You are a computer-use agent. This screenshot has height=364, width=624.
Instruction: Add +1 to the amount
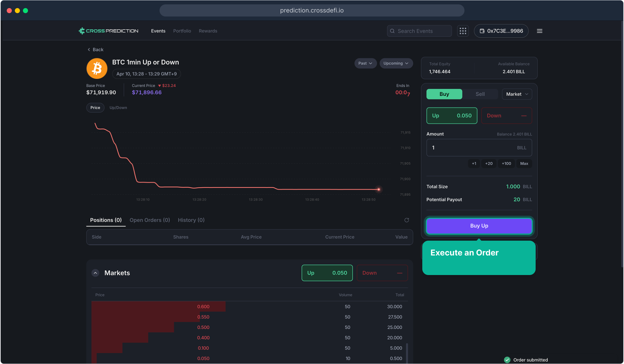pos(474,163)
